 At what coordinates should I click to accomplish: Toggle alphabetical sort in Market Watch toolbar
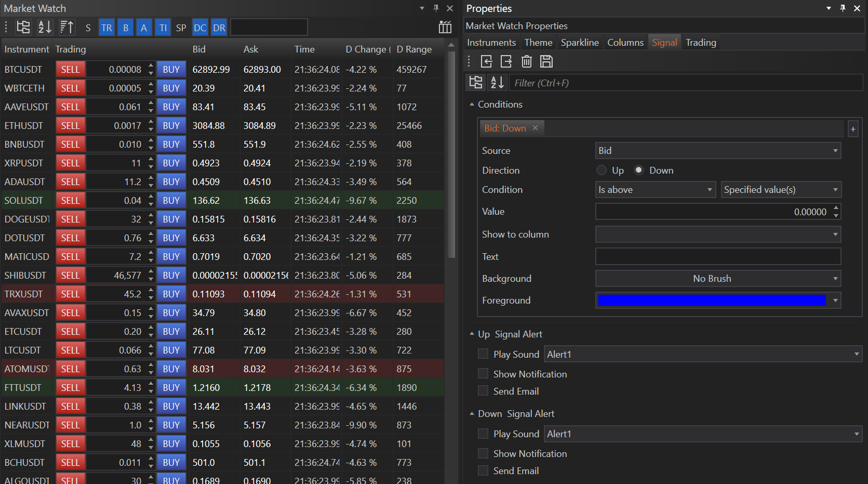[45, 28]
